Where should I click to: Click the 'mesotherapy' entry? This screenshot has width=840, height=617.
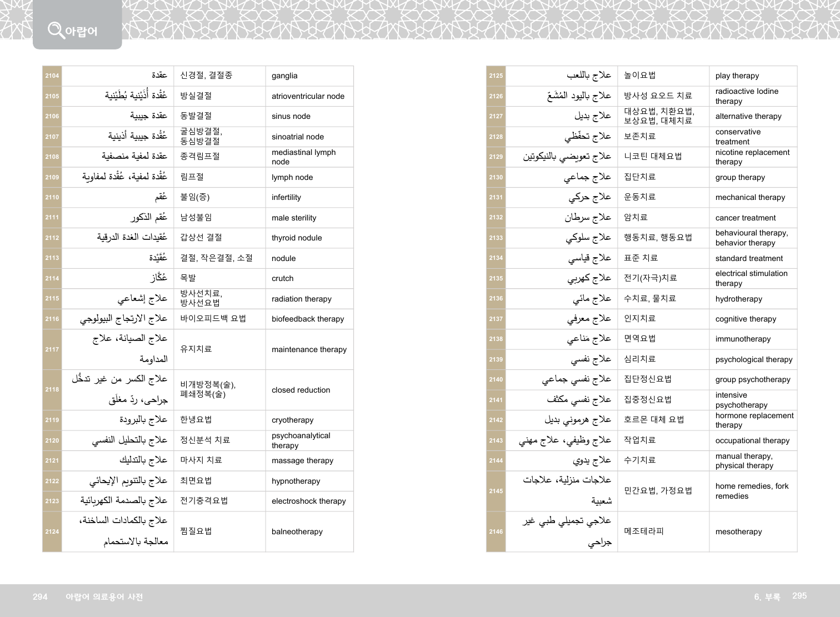tap(738, 531)
